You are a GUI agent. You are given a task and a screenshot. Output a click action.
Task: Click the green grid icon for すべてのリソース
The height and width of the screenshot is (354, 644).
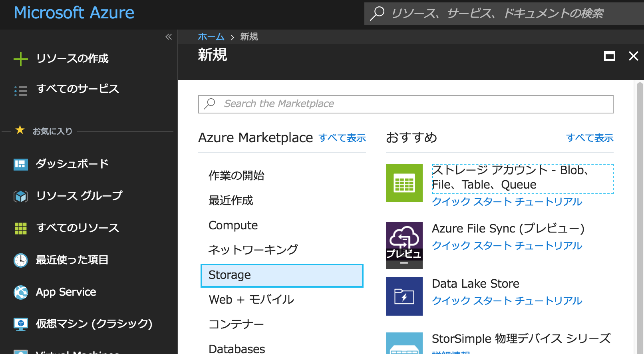pos(21,228)
